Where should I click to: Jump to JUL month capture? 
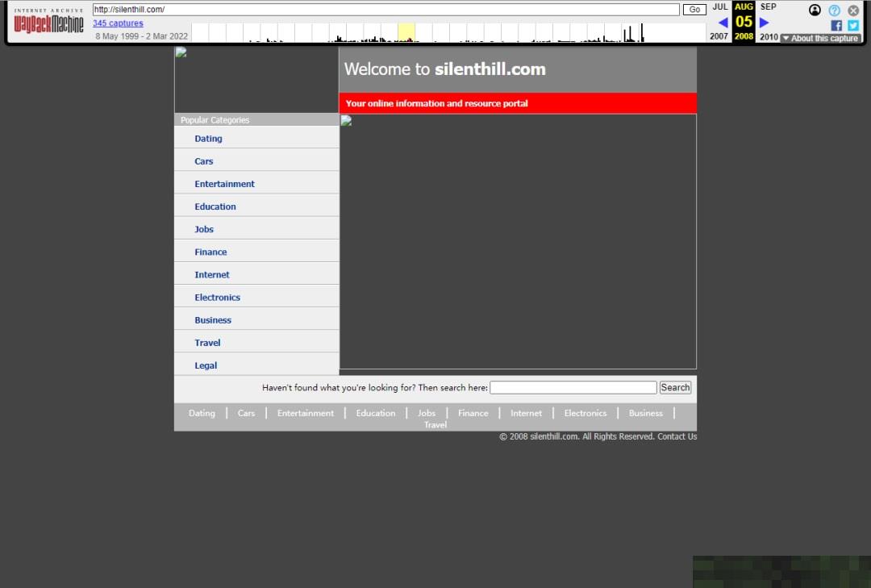(720, 6)
